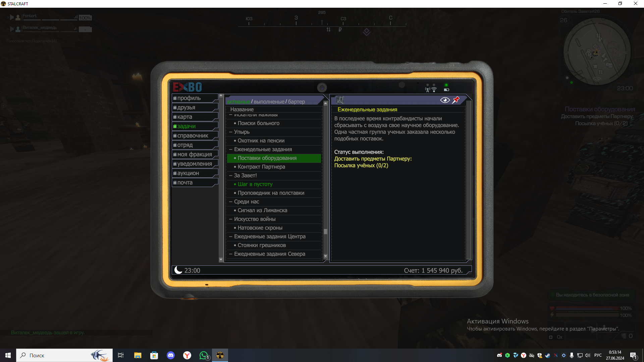644x362 pixels.
Task: Click the quest list scroll-up arrow
Action: tap(325, 104)
